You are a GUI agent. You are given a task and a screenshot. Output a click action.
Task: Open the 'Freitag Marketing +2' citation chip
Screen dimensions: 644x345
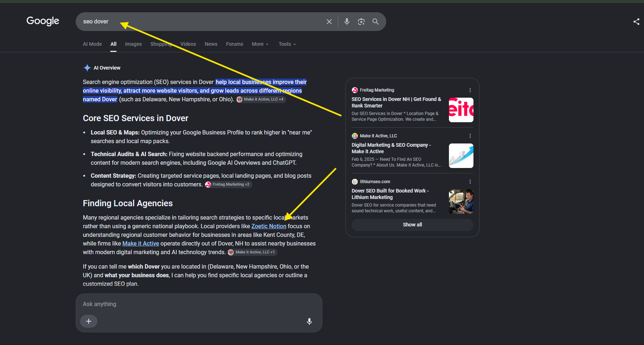(228, 185)
